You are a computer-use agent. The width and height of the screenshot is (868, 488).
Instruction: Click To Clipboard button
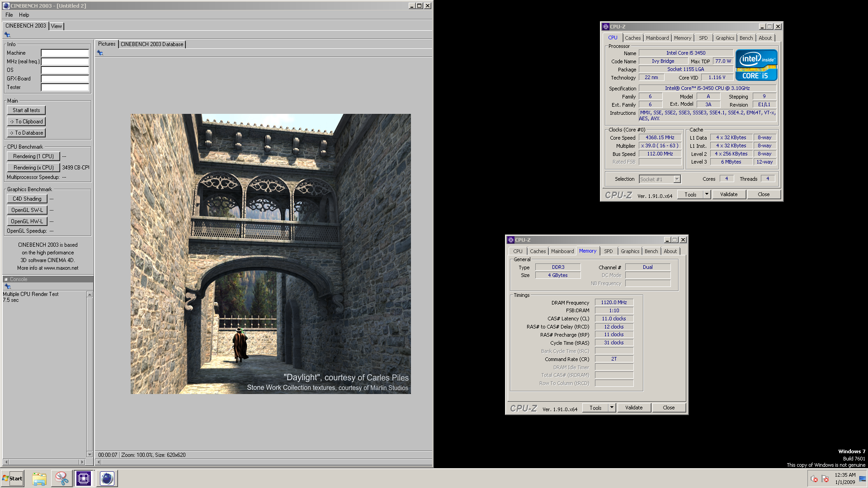coord(26,122)
